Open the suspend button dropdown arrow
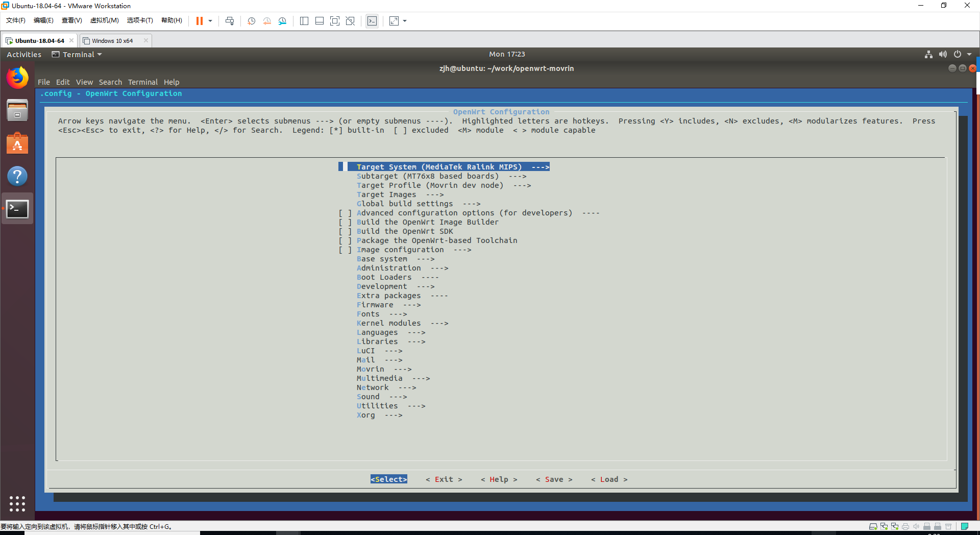The image size is (980, 535). pyautogui.click(x=210, y=21)
